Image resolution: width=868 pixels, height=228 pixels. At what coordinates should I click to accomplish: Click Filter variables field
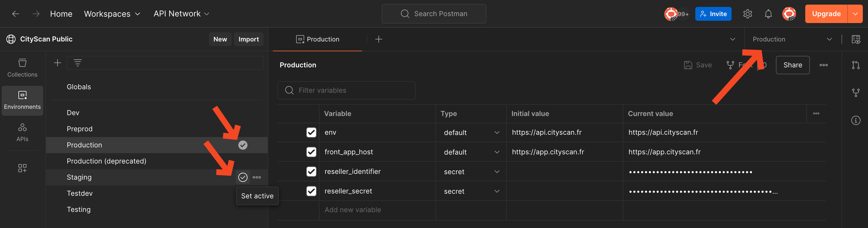347,90
